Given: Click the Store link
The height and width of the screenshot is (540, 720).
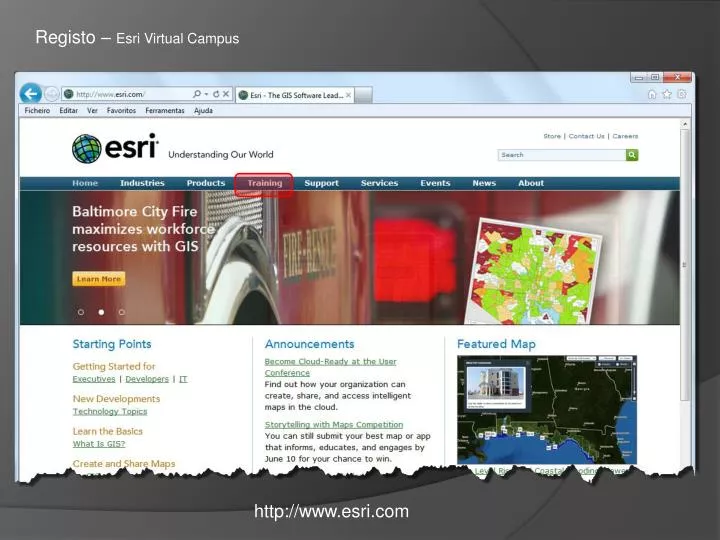Looking at the screenshot, I should tap(552, 136).
